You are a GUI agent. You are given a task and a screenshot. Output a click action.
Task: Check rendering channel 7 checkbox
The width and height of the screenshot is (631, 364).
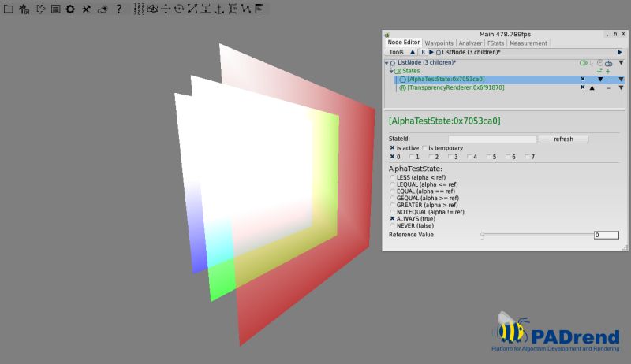[527, 157]
